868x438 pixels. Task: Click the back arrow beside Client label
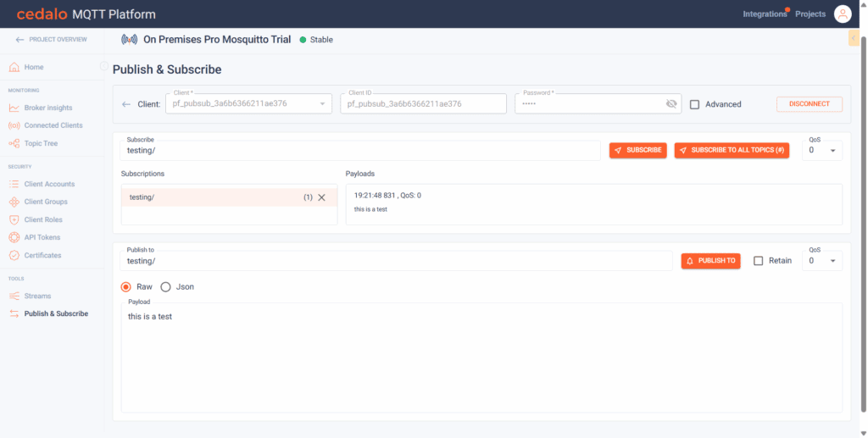[126, 104]
